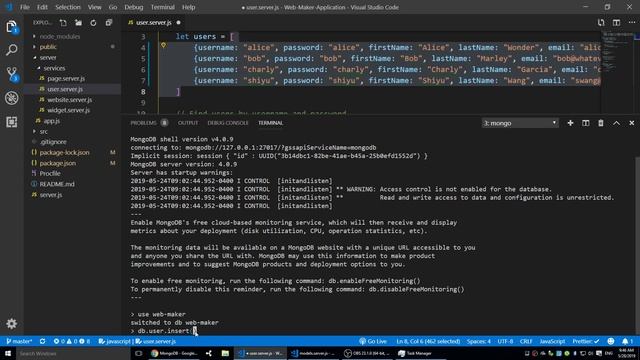This screenshot has width=640, height=360.
Task: Synchronize changes in the status bar
Action: (42, 341)
